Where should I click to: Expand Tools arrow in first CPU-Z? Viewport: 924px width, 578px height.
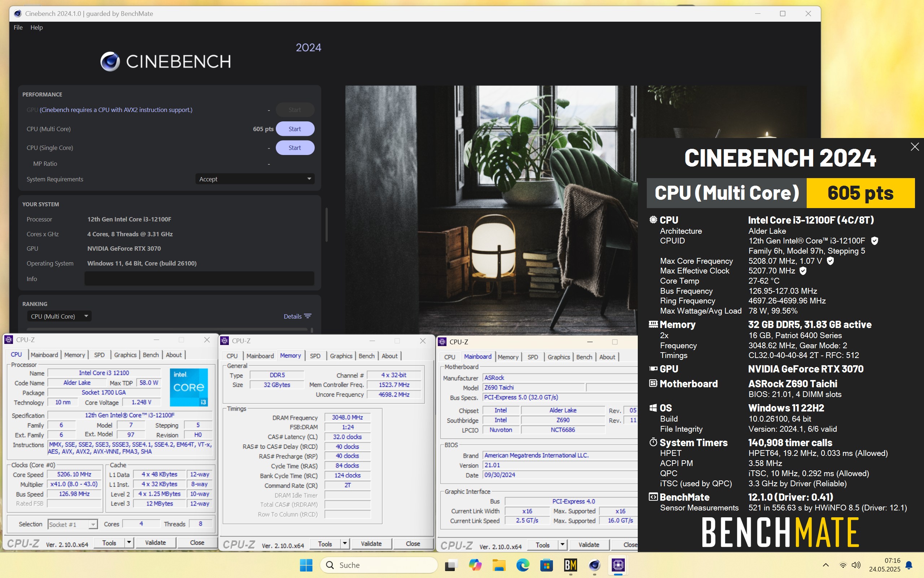pos(129,543)
